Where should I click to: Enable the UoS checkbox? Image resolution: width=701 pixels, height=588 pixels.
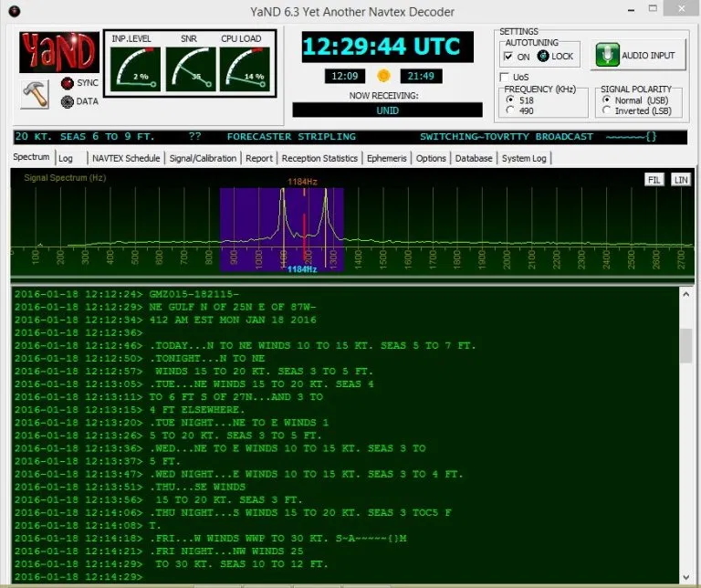point(507,77)
